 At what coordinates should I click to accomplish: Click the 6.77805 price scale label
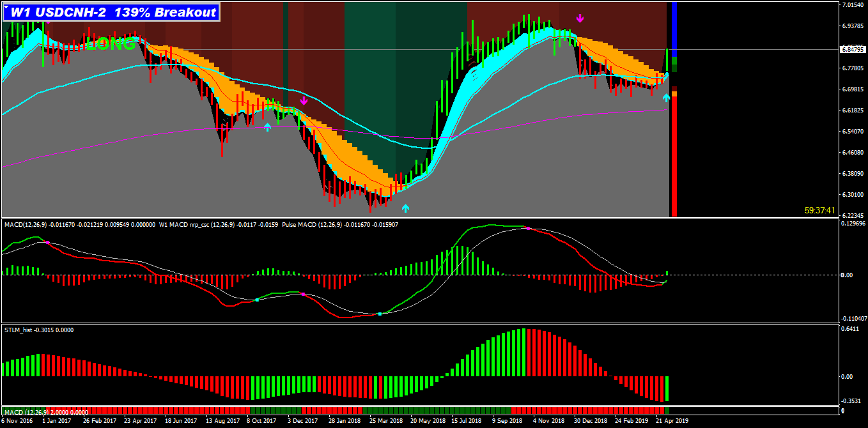(853, 68)
